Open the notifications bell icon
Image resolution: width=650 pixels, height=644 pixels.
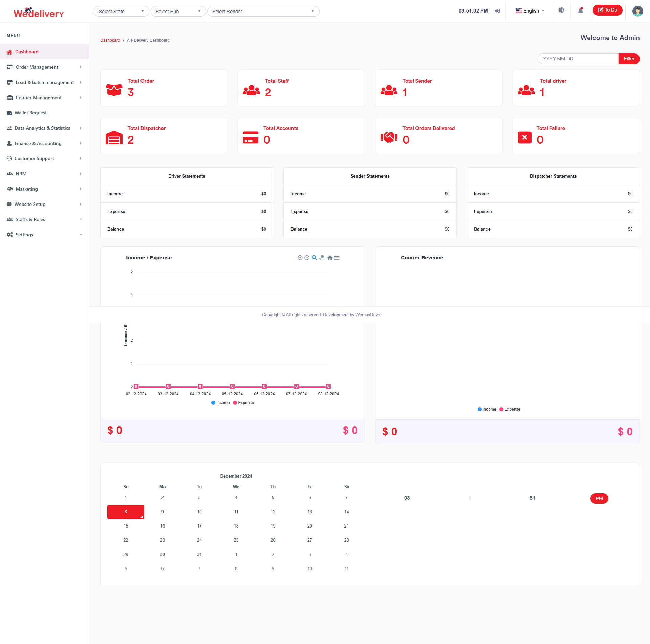581,10
